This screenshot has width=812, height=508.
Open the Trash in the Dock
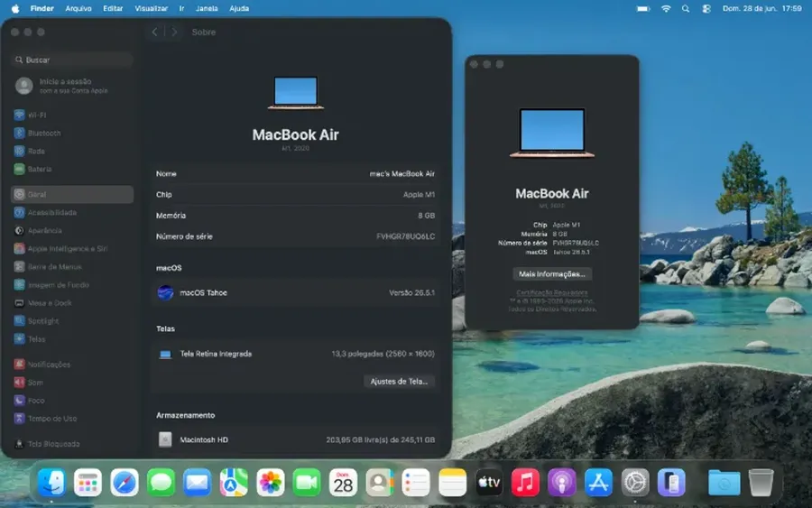(x=761, y=483)
